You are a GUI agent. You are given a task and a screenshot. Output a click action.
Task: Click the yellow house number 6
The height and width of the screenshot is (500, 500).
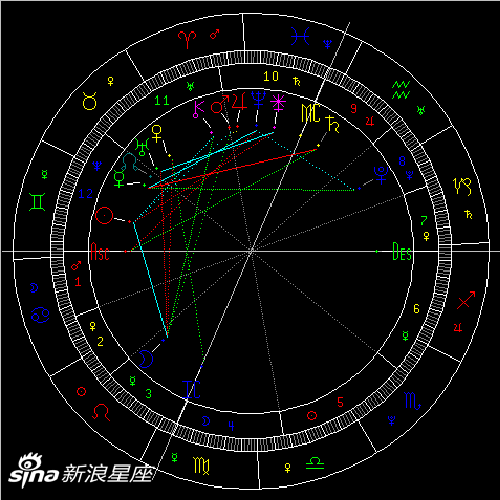[416, 308]
